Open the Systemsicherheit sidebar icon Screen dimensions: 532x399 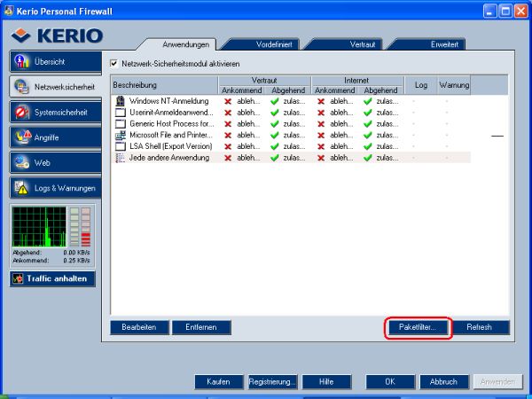21,112
